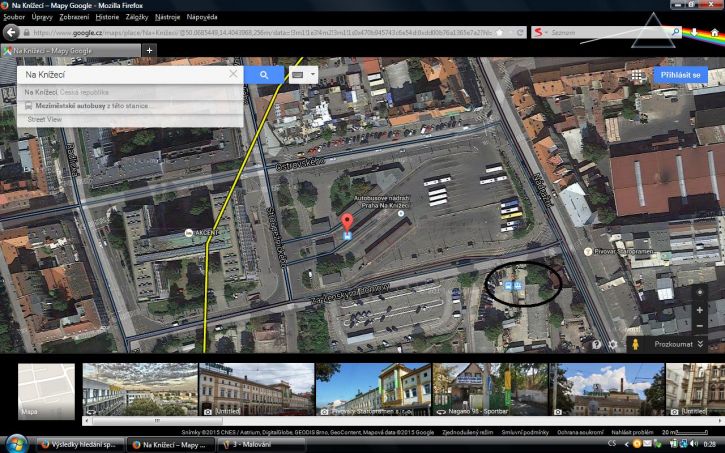Switch to Mapa view thumbnail
Image resolution: width=725 pixels, height=453 pixels.
[46, 391]
